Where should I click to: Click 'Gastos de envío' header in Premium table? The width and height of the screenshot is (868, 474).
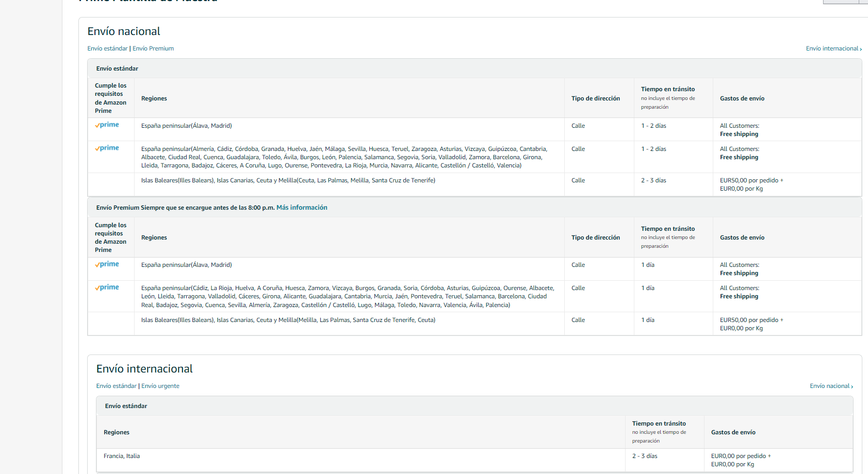point(742,238)
